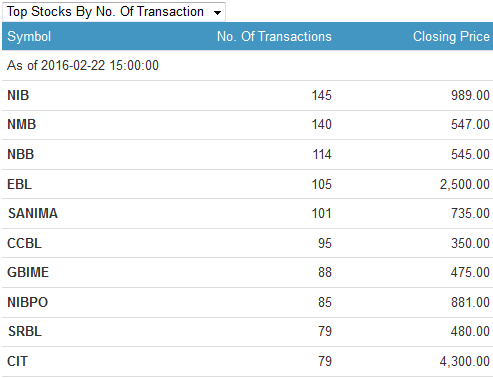Click the EBL closing price 2,500.00
493x378 pixels.
point(465,184)
